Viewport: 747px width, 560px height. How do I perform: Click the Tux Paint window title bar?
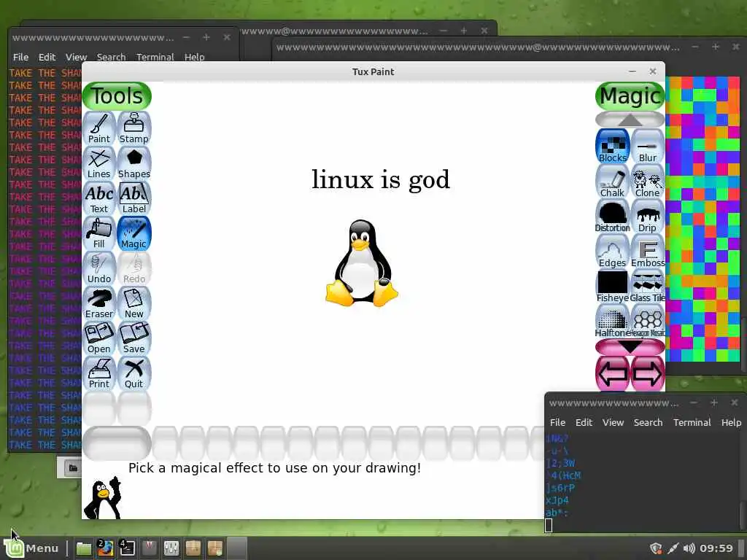[373, 71]
